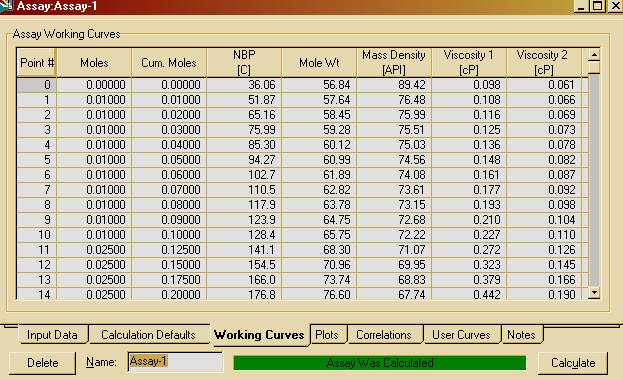The height and width of the screenshot is (380, 623).
Task: Select the Mole Wt column header
Action: click(x=319, y=62)
